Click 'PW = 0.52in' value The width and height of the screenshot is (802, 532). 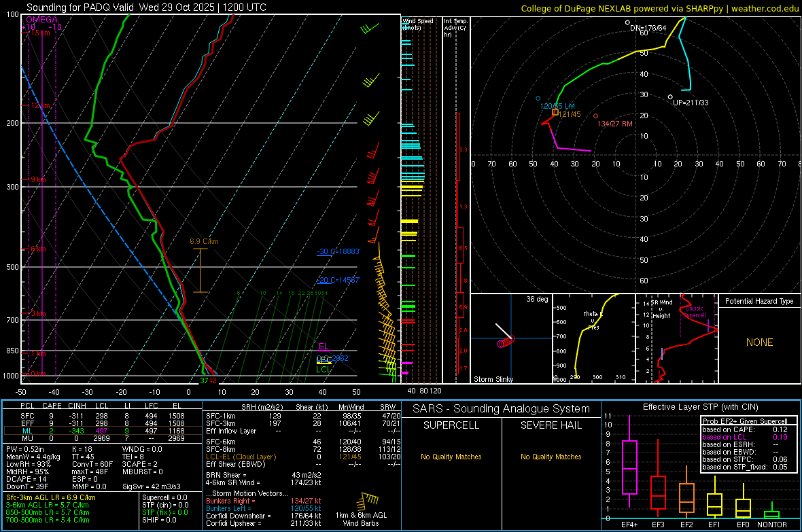tap(25, 449)
